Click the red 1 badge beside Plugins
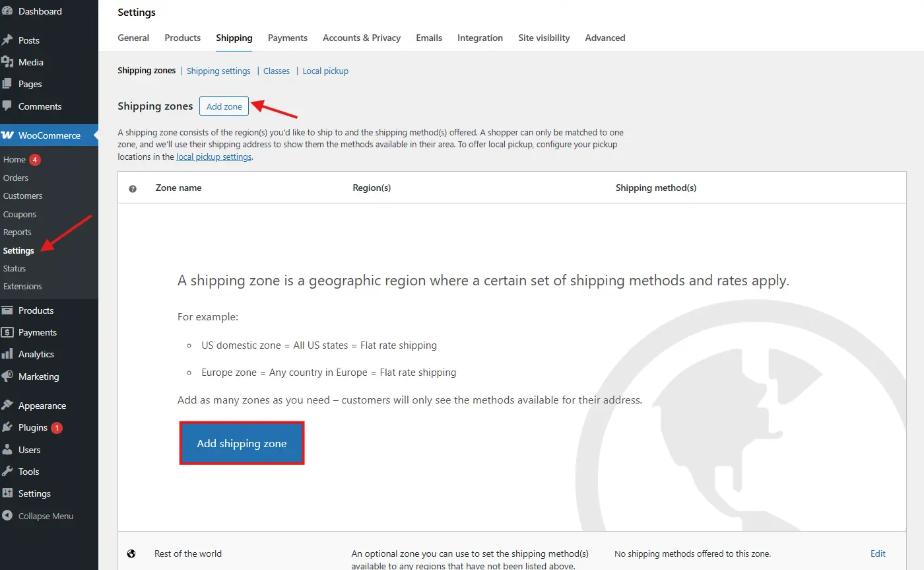Screen dimensions: 924x570 (57, 427)
